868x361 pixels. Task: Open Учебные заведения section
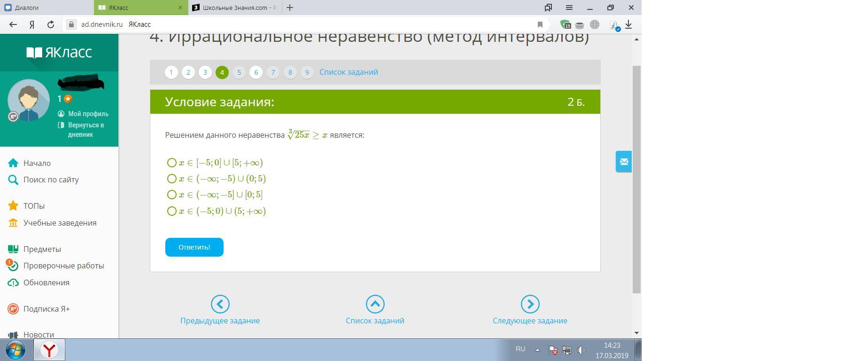[x=60, y=223]
